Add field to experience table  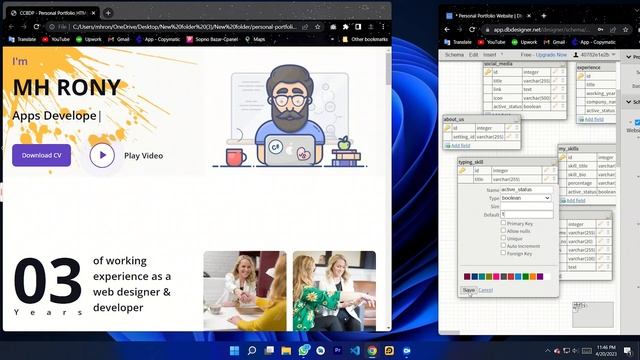click(593, 119)
